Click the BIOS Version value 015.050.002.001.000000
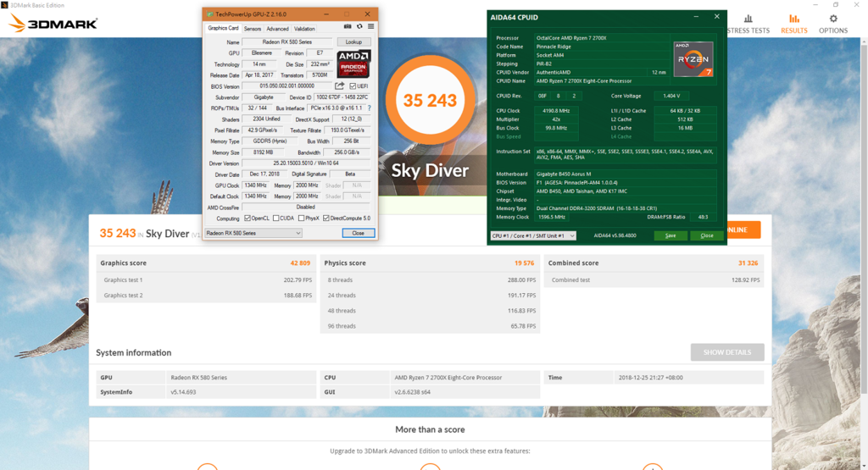868x470 pixels. [x=287, y=86]
